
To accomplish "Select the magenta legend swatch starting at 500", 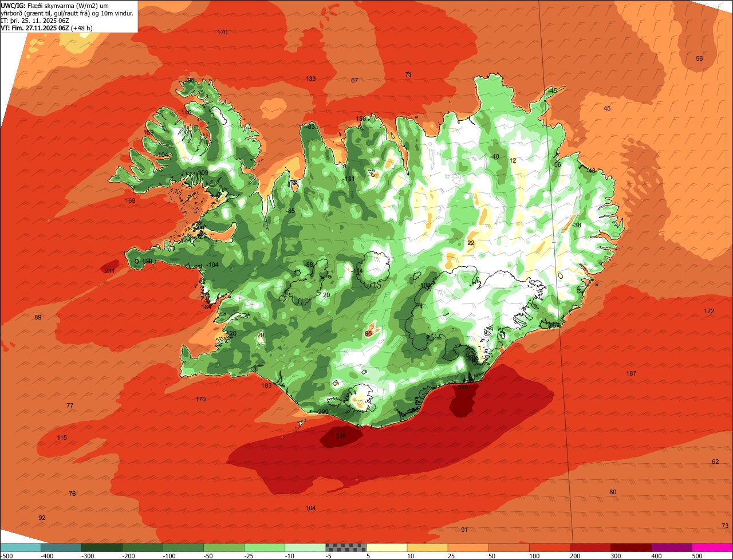I will tap(712, 547).
